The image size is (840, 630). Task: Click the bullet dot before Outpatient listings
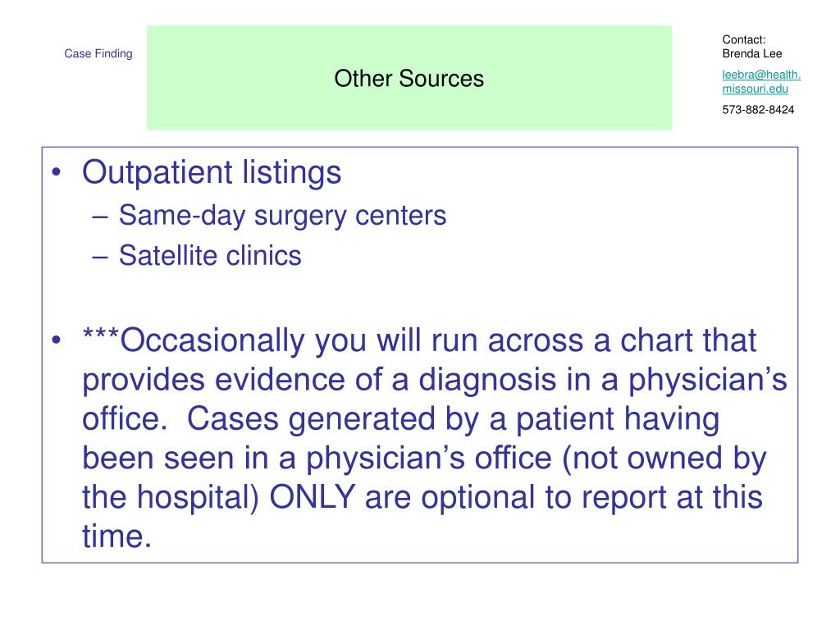[57, 173]
